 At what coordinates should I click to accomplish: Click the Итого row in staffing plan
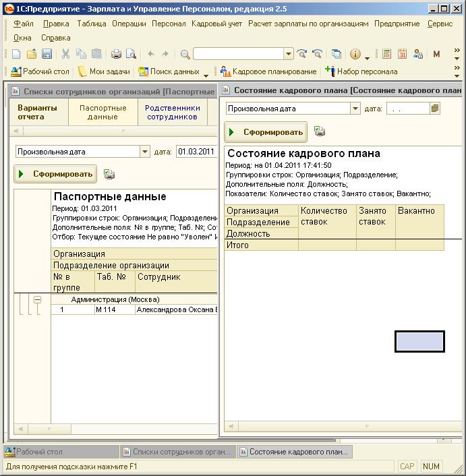pos(334,245)
